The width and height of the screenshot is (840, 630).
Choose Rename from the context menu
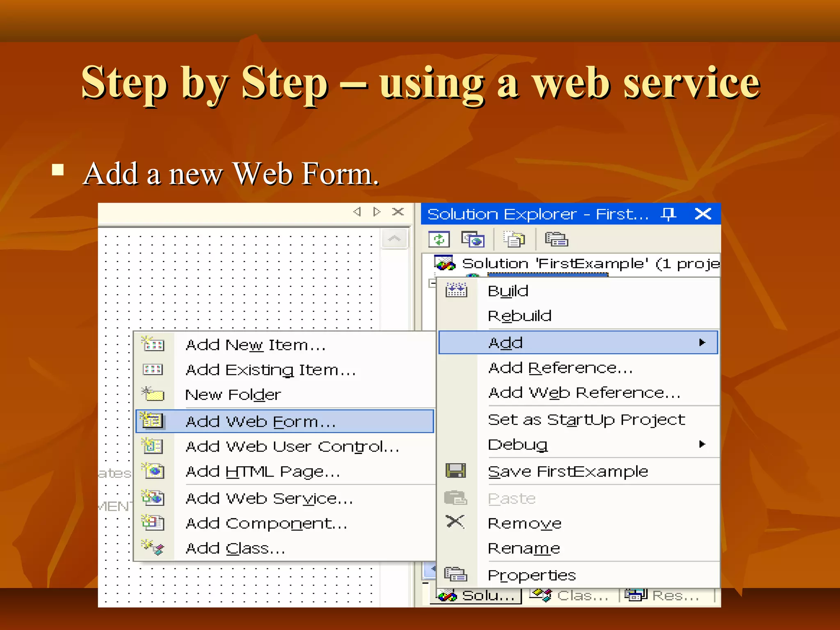pos(578,548)
